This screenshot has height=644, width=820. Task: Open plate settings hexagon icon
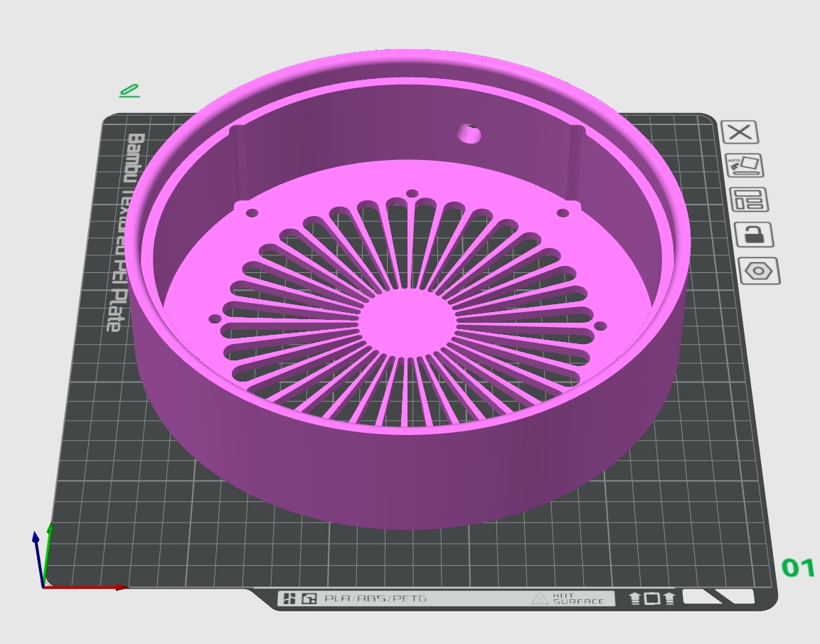coord(760,271)
